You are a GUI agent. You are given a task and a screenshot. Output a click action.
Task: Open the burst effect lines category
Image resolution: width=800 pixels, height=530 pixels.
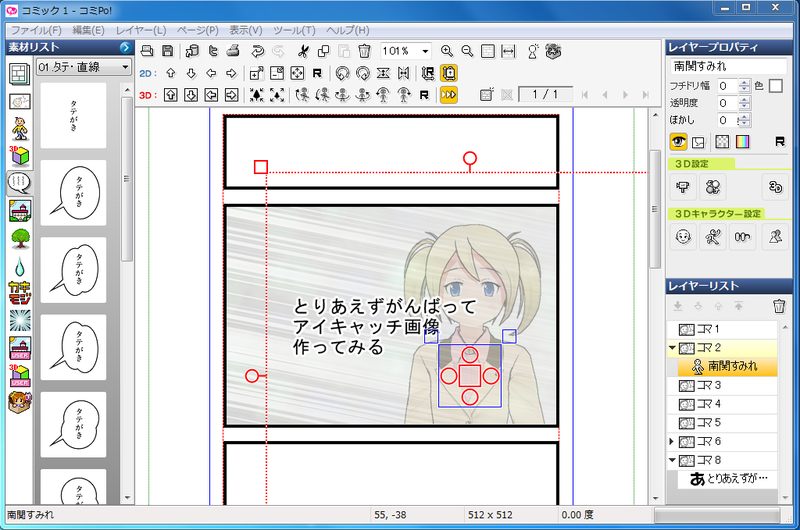point(19,320)
